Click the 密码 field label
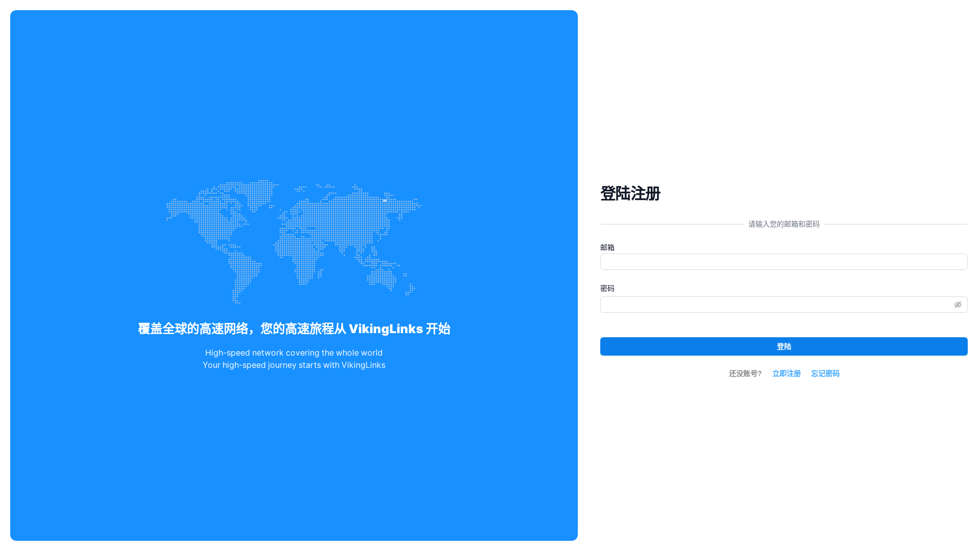Image resolution: width=980 pixels, height=551 pixels. [x=607, y=288]
